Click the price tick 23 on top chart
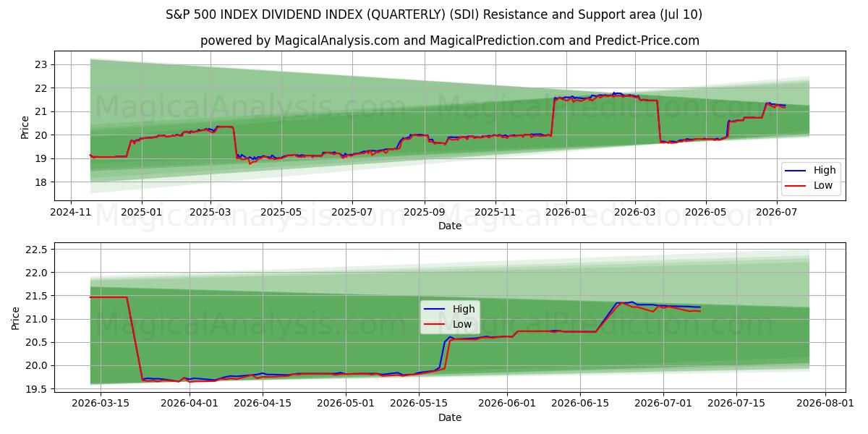The height and width of the screenshot is (434, 868). pos(41,64)
